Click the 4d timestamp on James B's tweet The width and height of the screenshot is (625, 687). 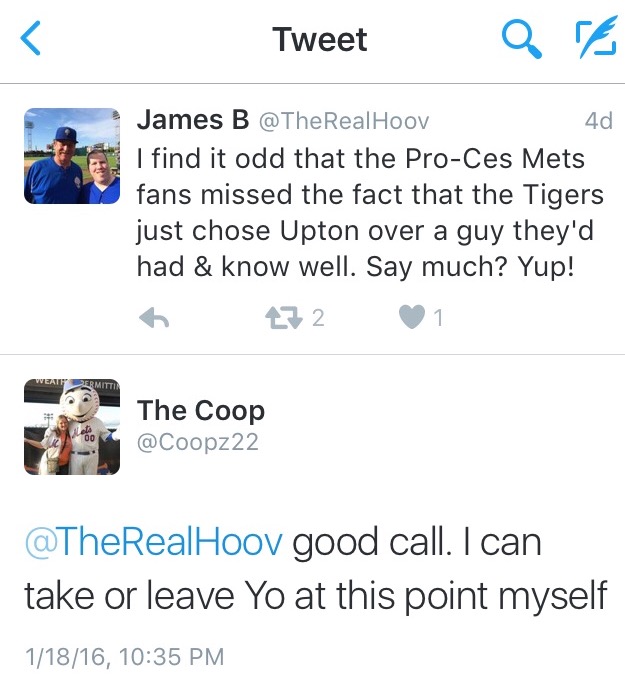pyautogui.click(x=597, y=122)
